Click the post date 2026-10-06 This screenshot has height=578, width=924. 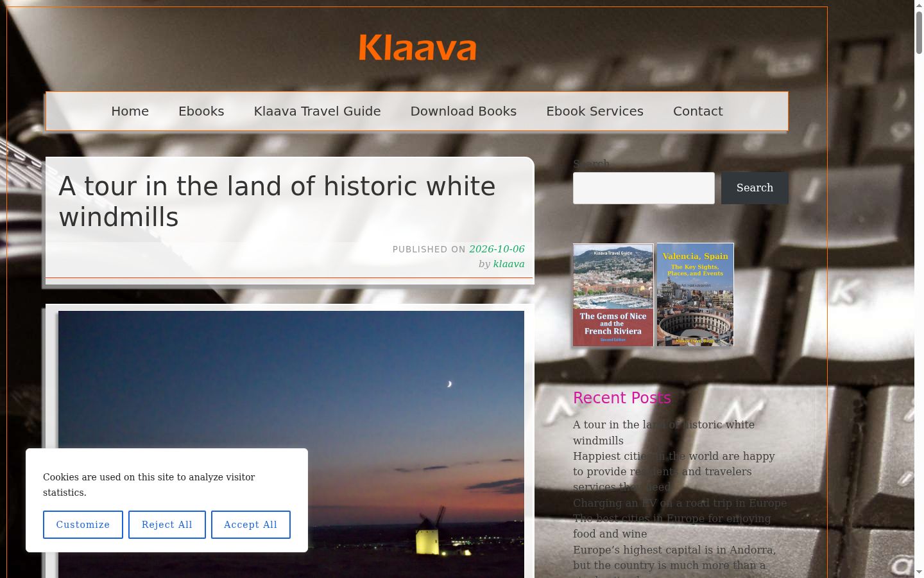(x=497, y=249)
